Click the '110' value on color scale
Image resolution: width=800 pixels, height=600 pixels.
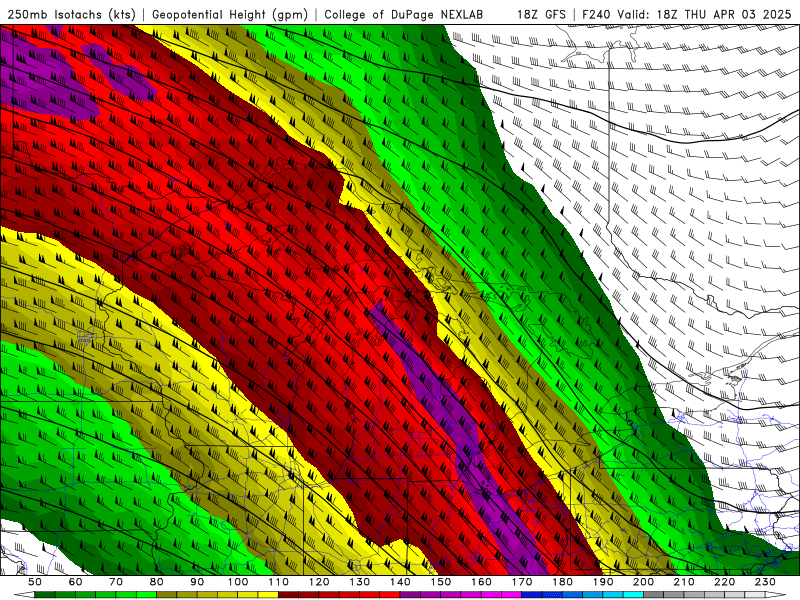tap(279, 582)
